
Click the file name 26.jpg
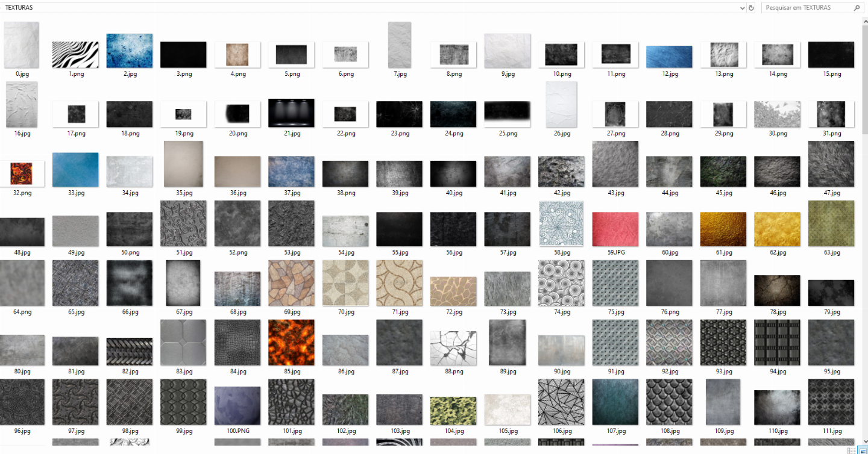562,134
